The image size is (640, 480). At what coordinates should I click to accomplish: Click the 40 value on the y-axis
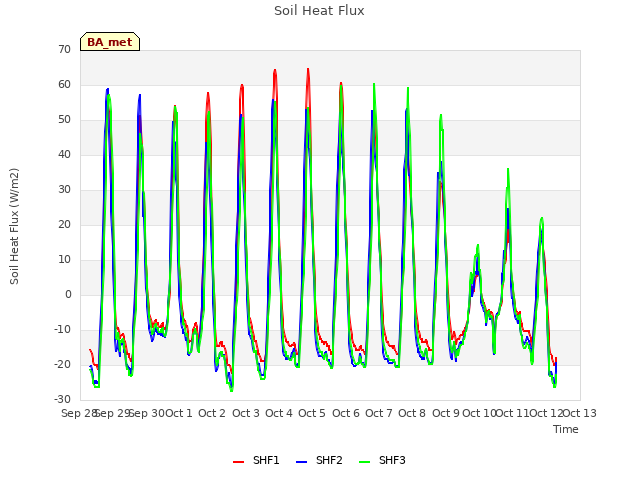(x=64, y=155)
